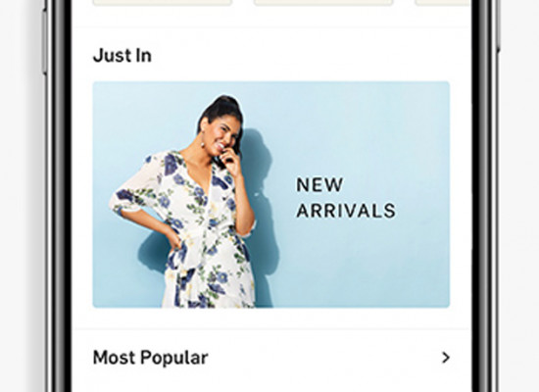Tap the NEW ARRIVALS banner text
The height and width of the screenshot is (392, 539).
pos(346,198)
